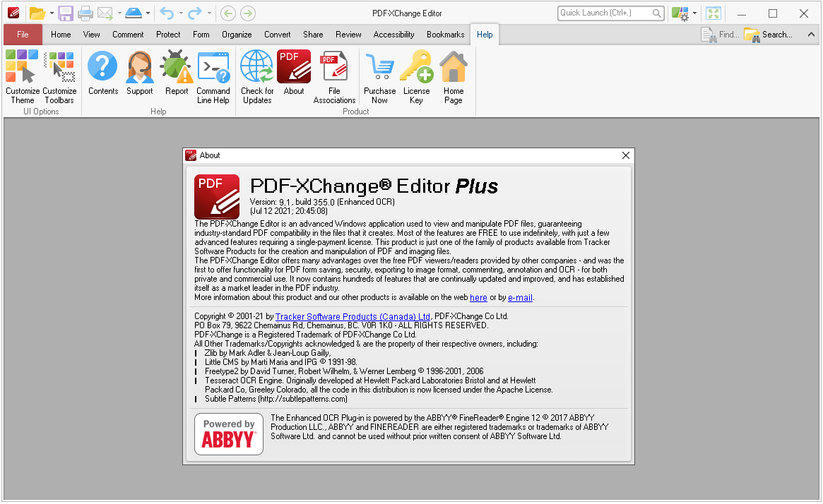The image size is (823, 504).
Task: Click the Redo arrow
Action: click(x=195, y=13)
